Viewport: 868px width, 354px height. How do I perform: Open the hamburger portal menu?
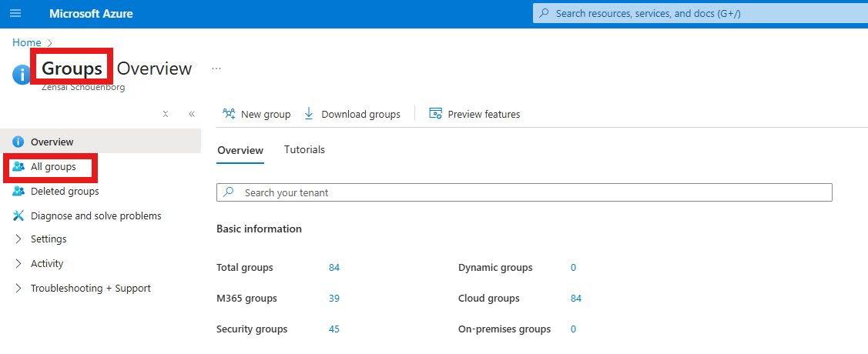tap(15, 13)
